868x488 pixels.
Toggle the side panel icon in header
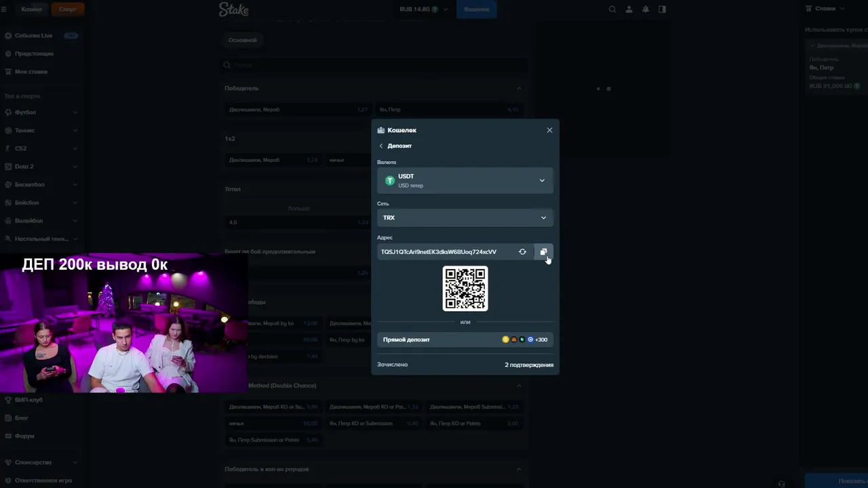663,9
